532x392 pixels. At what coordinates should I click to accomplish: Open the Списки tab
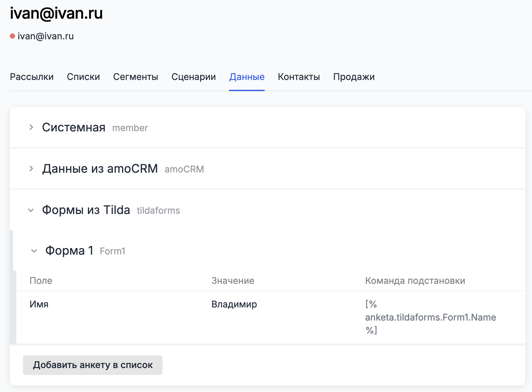pos(83,77)
